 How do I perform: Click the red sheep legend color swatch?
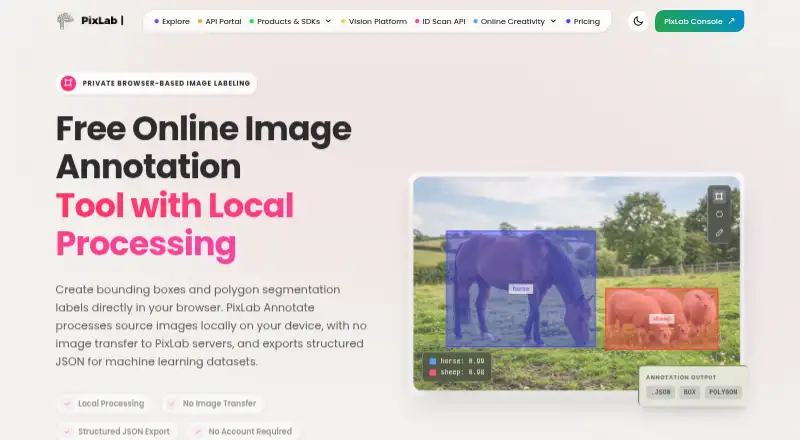(x=433, y=373)
